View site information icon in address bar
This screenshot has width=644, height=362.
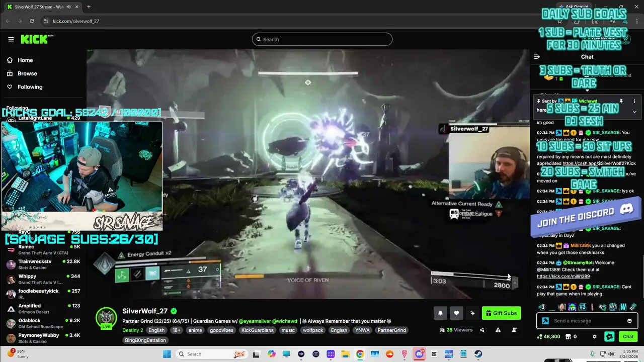(46, 21)
